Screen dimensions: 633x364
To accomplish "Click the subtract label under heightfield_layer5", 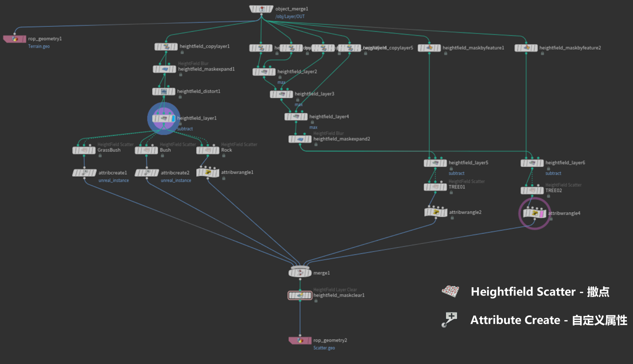I will click(456, 174).
